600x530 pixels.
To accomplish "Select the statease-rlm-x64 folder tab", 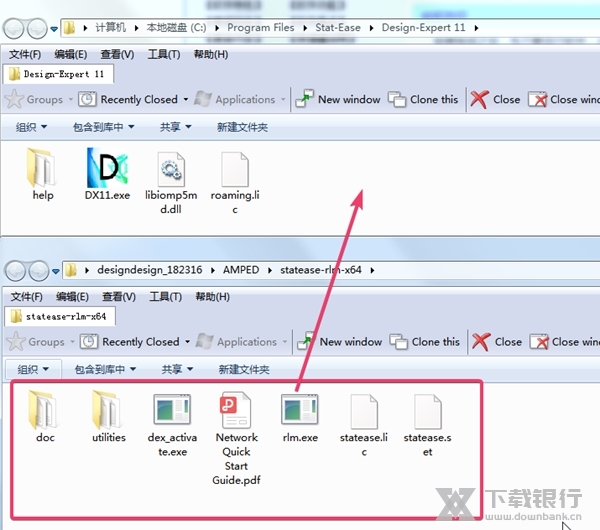I will [60, 316].
